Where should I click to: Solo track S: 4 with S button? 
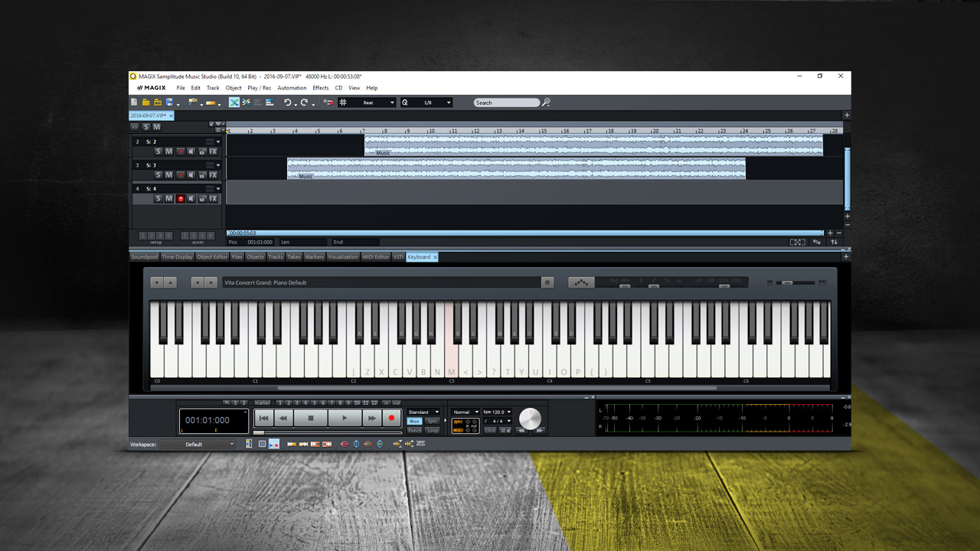(158, 199)
